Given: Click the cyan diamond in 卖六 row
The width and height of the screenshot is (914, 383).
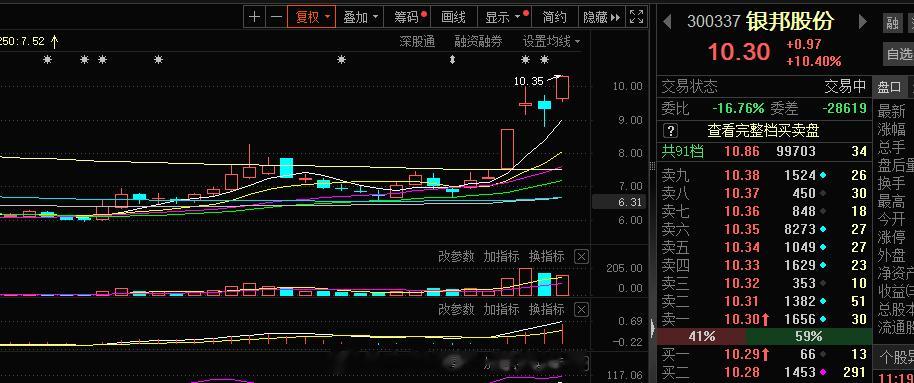Looking at the screenshot, I should coord(823,229).
